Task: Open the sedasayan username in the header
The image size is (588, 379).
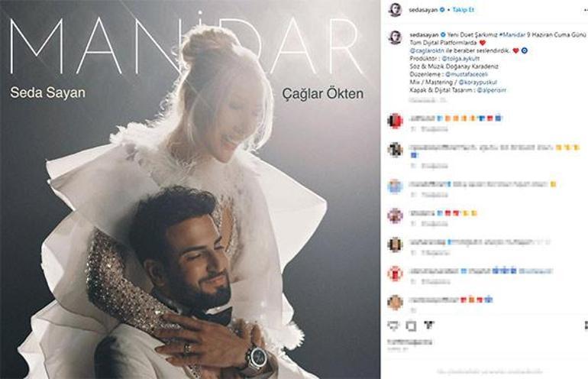Action: pyautogui.click(x=423, y=10)
